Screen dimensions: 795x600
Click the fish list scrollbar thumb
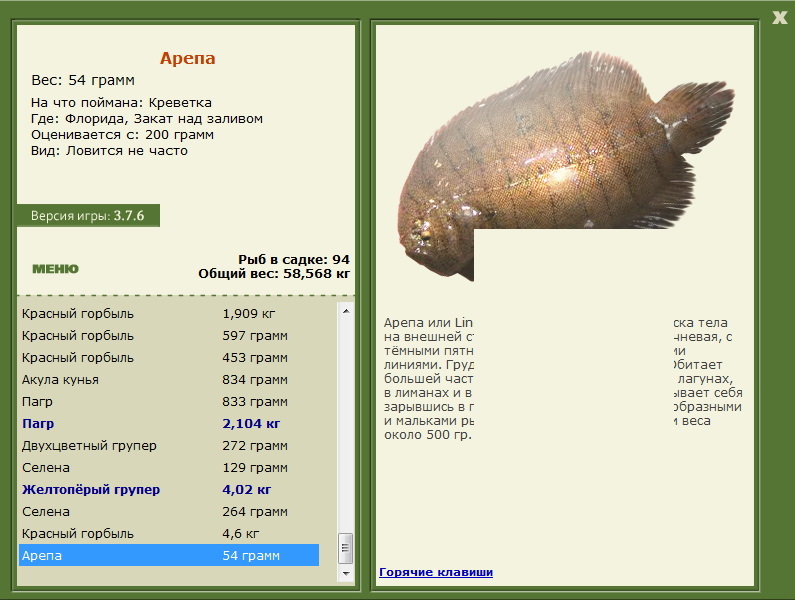(346, 548)
